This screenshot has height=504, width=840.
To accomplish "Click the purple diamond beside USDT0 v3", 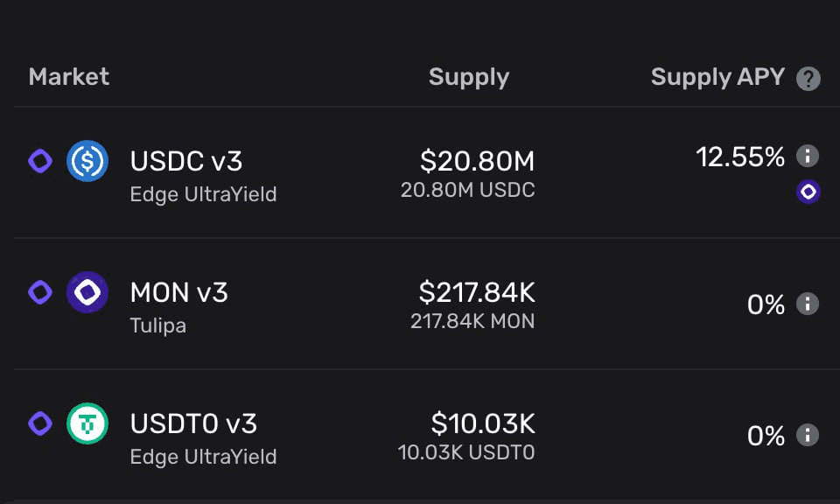I will (40, 423).
